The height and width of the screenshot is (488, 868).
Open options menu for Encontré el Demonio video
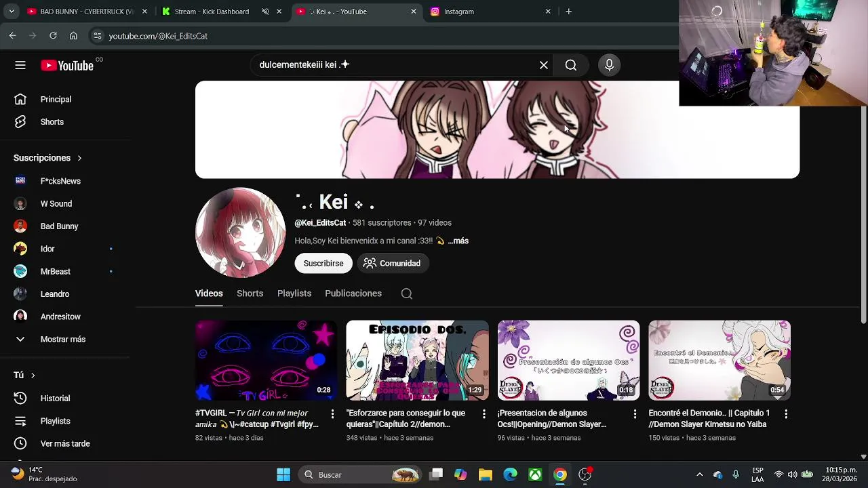tap(786, 413)
